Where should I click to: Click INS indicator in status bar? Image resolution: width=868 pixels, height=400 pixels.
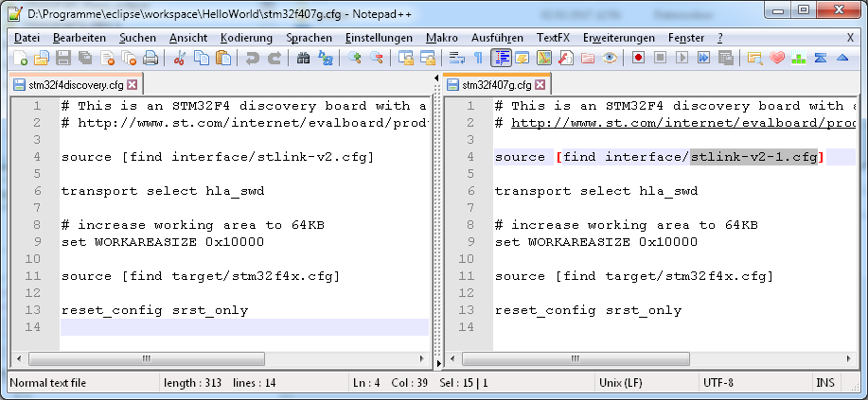(x=824, y=383)
